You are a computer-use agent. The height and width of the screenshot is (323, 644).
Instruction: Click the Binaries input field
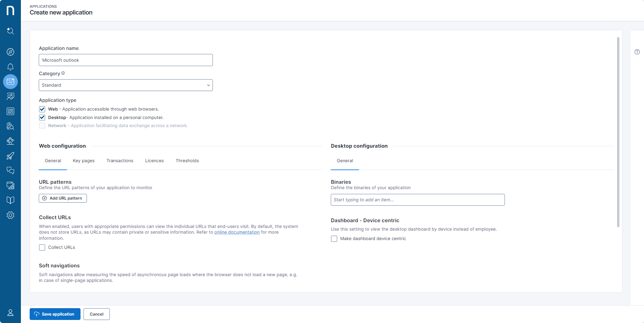point(418,200)
